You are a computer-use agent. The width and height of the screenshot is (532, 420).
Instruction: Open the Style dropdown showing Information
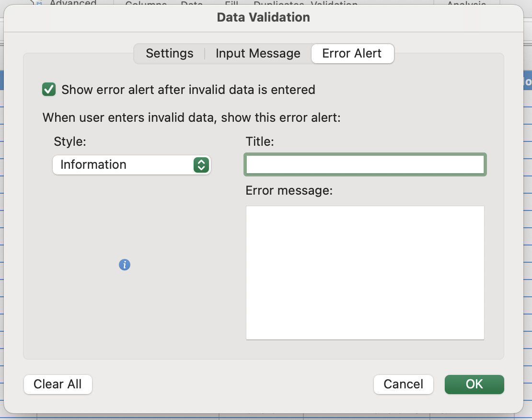132,164
